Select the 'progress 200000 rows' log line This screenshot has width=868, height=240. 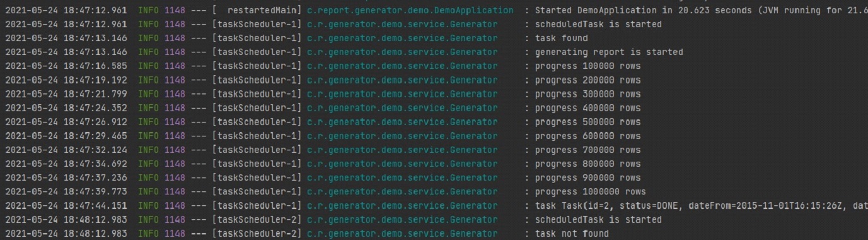tap(587, 80)
